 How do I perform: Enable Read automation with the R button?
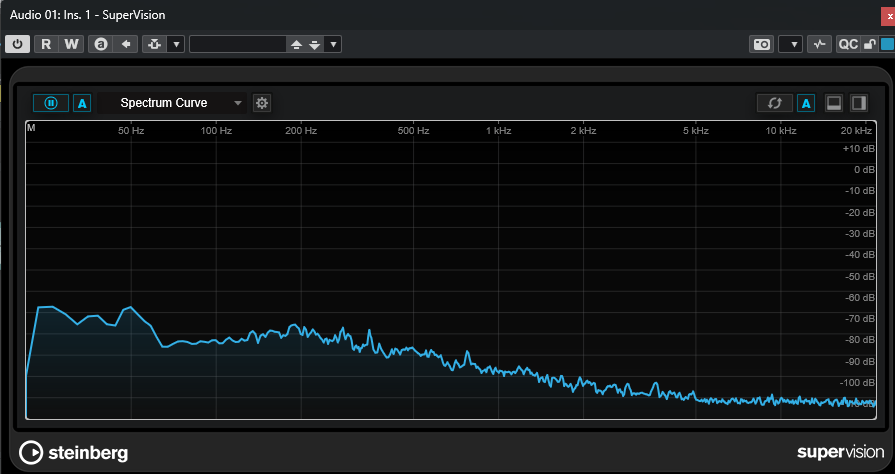[x=46, y=44]
